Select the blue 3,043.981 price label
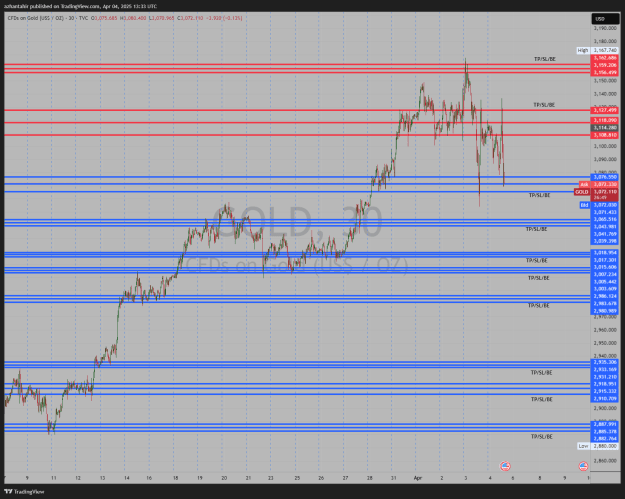Viewport: 625px width, 499px height. pyautogui.click(x=605, y=226)
